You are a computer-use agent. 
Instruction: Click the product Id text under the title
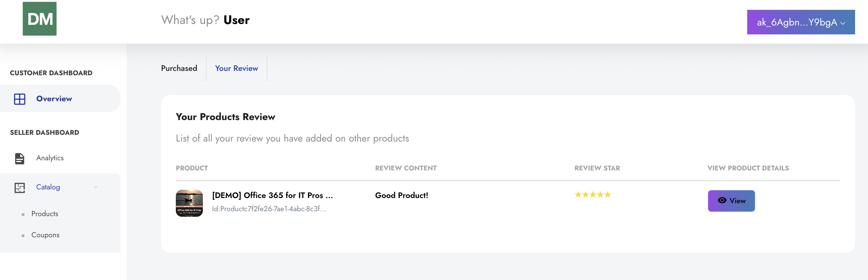tap(269, 209)
